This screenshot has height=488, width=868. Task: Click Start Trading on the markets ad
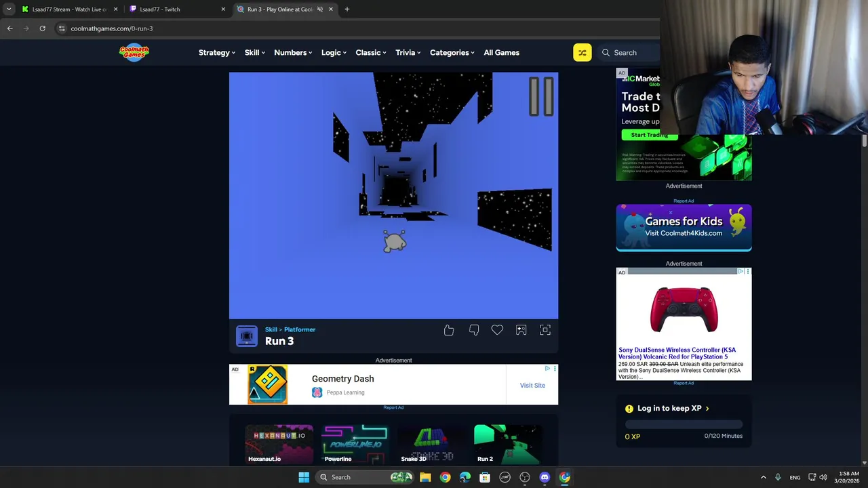(650, 135)
